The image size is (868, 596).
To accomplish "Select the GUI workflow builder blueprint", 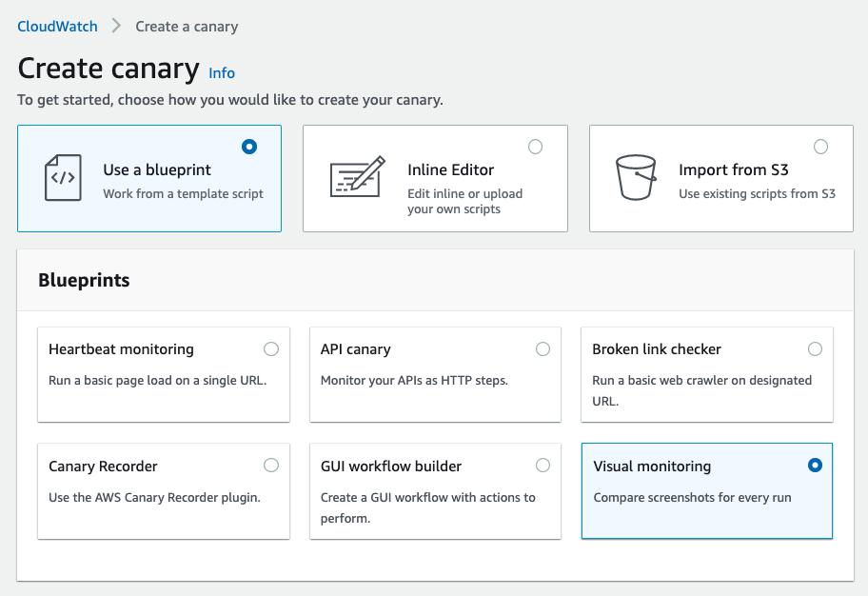I will (x=542, y=466).
